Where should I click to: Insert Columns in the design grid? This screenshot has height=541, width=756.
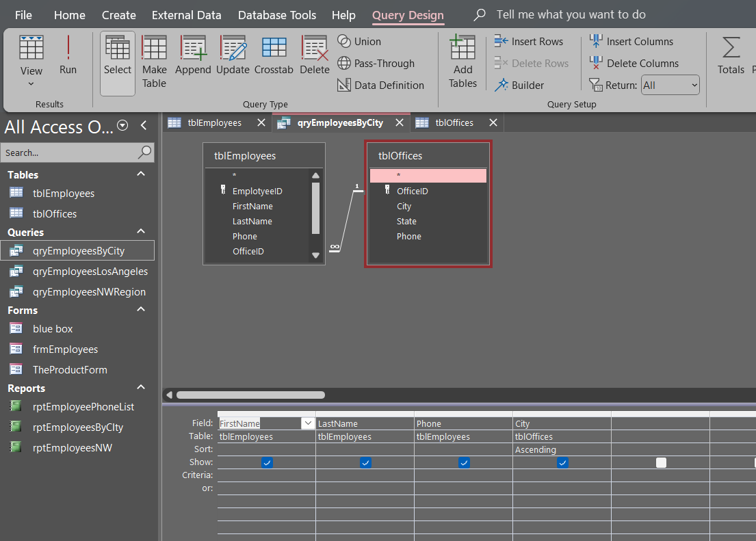tap(631, 42)
